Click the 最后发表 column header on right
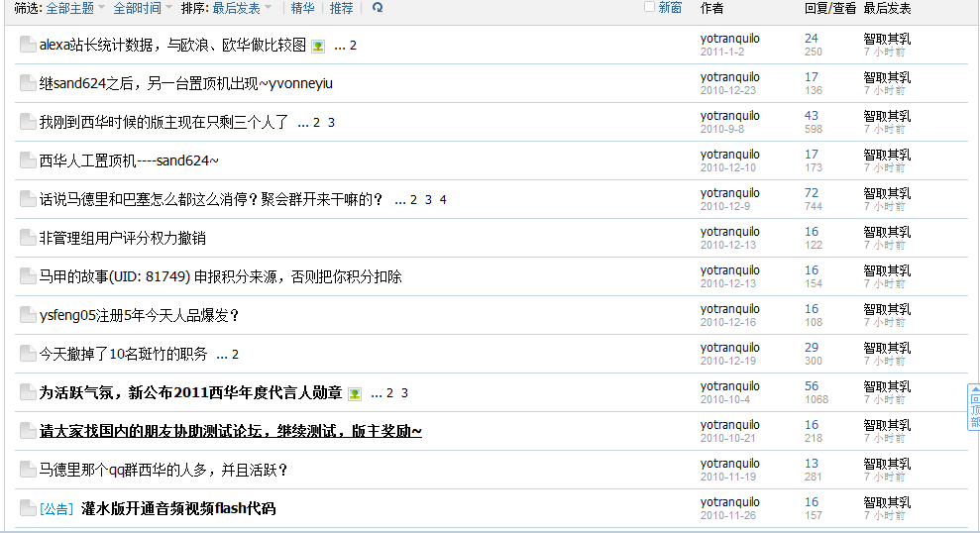 (887, 8)
